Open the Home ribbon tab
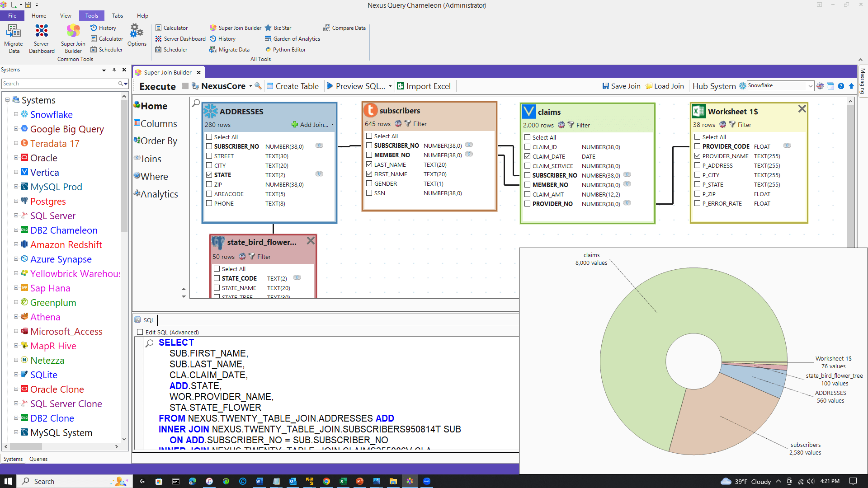868x488 pixels. pyautogui.click(x=39, y=15)
